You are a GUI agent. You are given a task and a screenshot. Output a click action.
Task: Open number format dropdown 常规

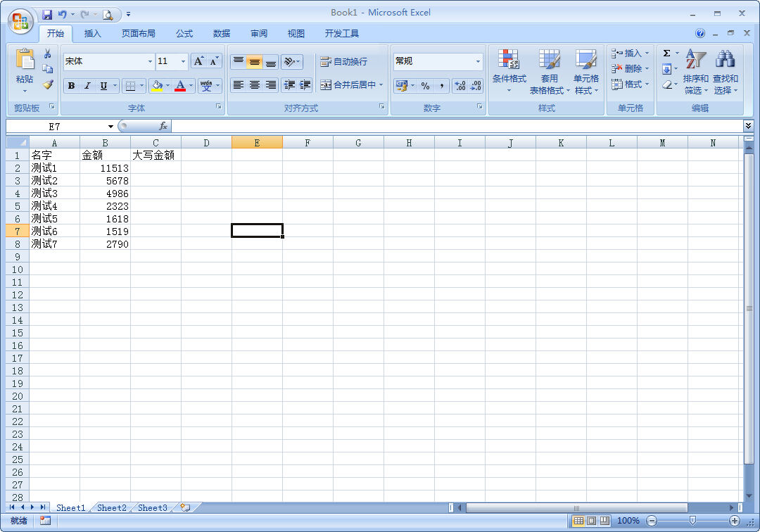tap(478, 61)
